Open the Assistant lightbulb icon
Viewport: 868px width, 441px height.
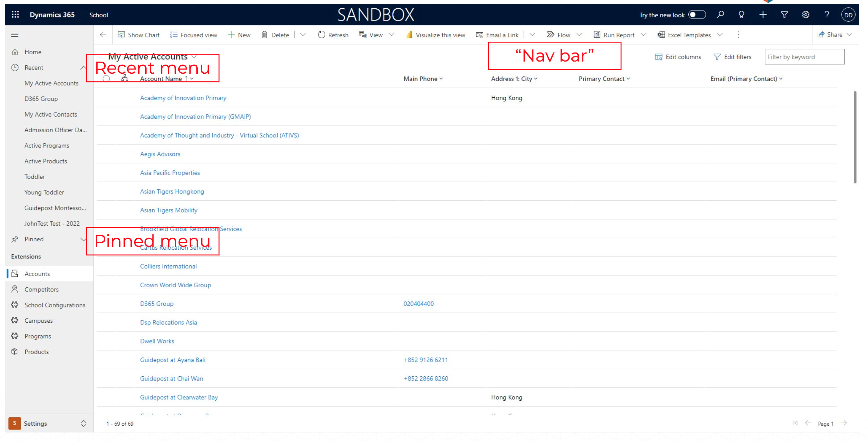(741, 15)
